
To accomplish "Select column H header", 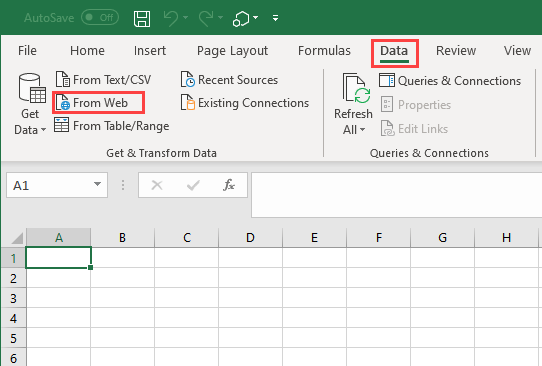I will coord(506,238).
